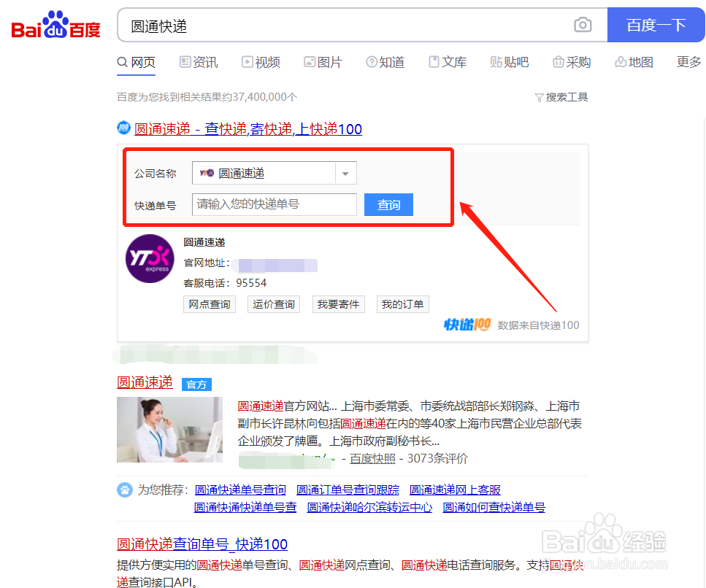The height and width of the screenshot is (588, 706).
Task: Open the 圆通速递 official result title
Action: pyautogui.click(x=145, y=382)
